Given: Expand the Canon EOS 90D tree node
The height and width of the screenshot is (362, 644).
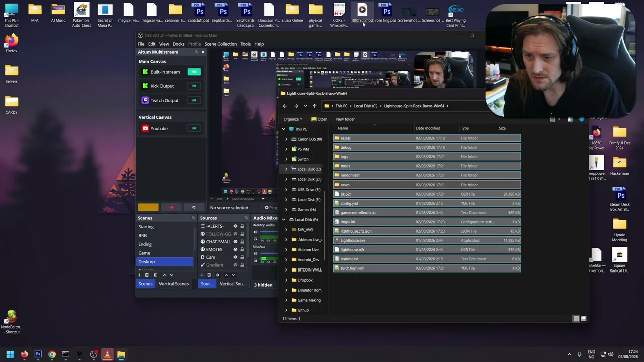Looking at the screenshot, I should click(286, 139).
